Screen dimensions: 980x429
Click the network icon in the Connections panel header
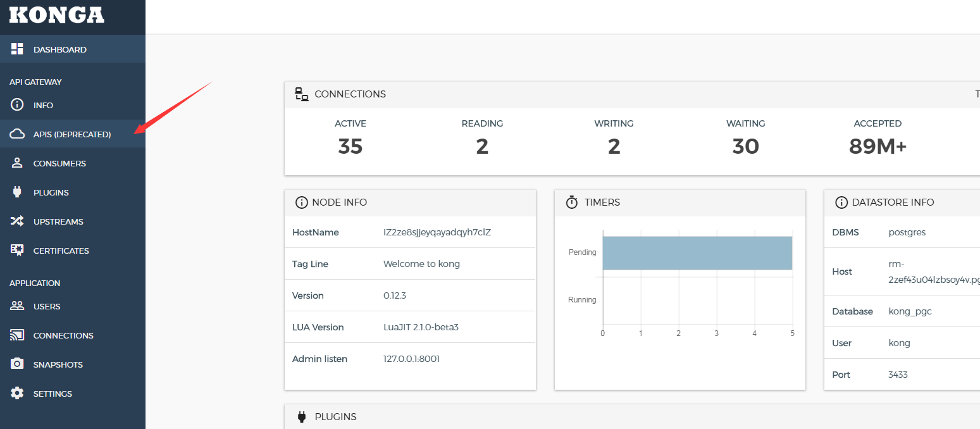tap(301, 93)
